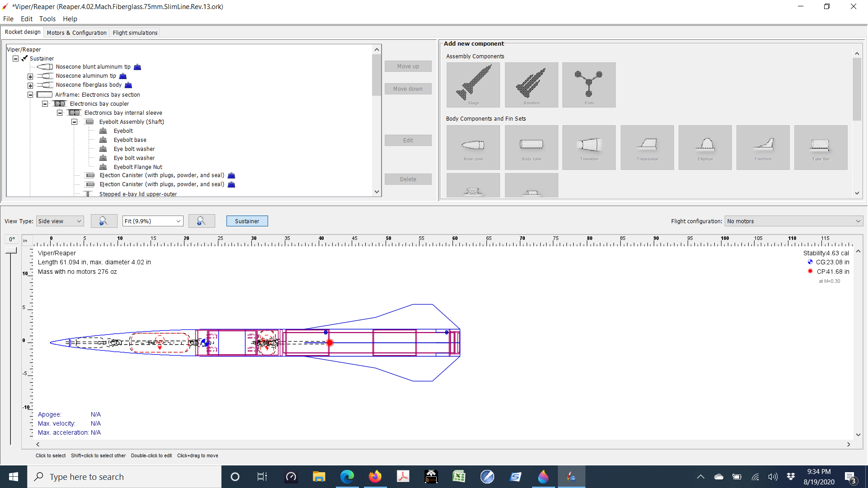Image resolution: width=868 pixels, height=488 pixels.
Task: Select Electronics bay coupler tree item
Action: pyautogui.click(x=99, y=104)
